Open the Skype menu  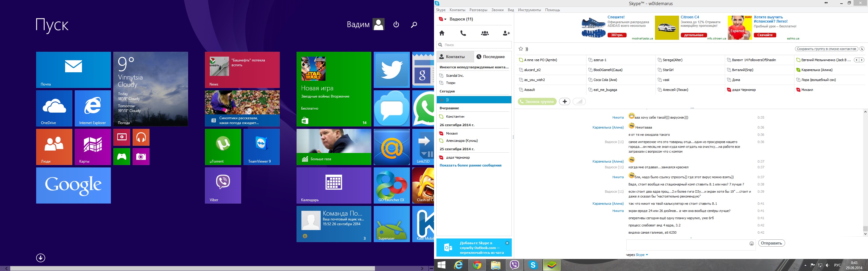click(x=441, y=10)
